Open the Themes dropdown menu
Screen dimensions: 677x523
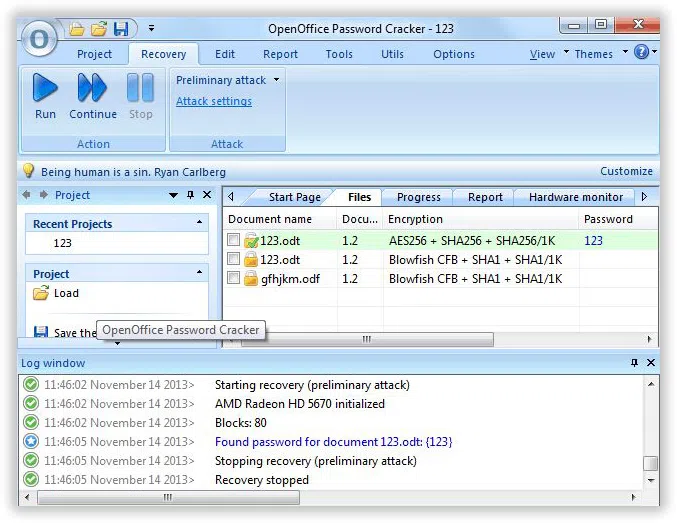coord(601,54)
